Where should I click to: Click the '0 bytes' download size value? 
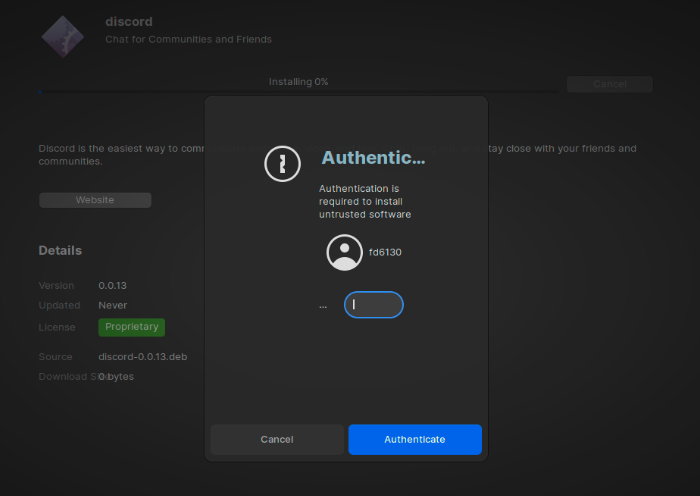[116, 377]
